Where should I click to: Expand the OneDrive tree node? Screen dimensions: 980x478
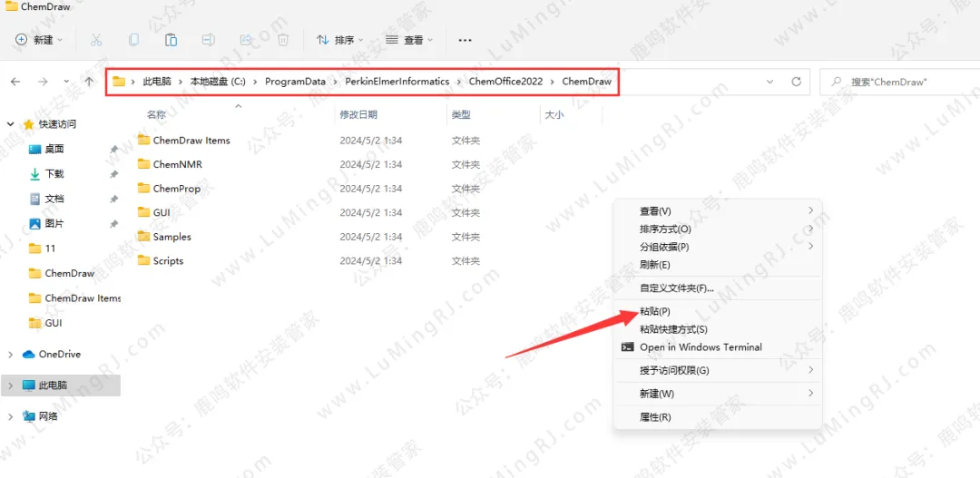tap(10, 355)
